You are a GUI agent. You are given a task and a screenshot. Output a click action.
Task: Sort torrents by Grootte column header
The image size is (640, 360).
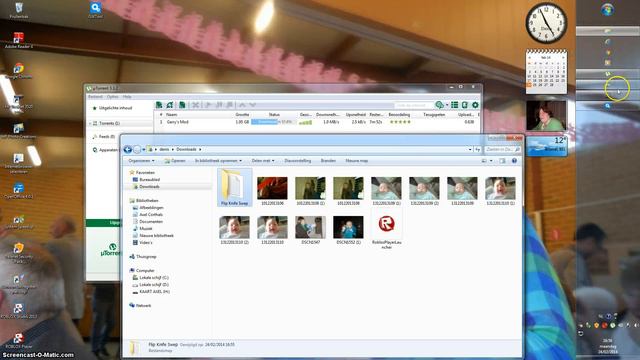[x=242, y=115]
